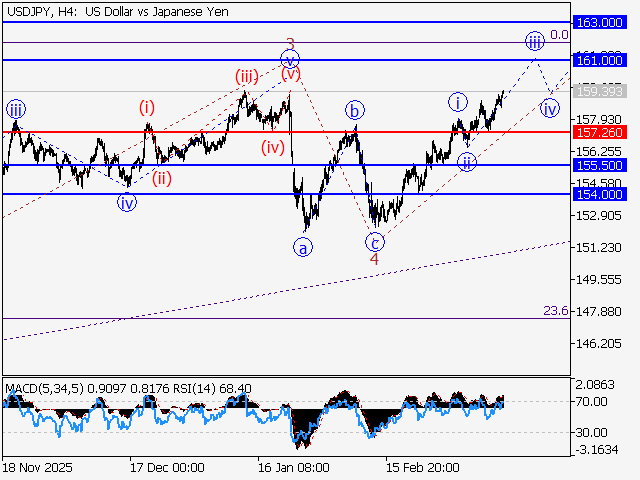
Task: Click the red (ii) wave label
Action: [x=161, y=180]
